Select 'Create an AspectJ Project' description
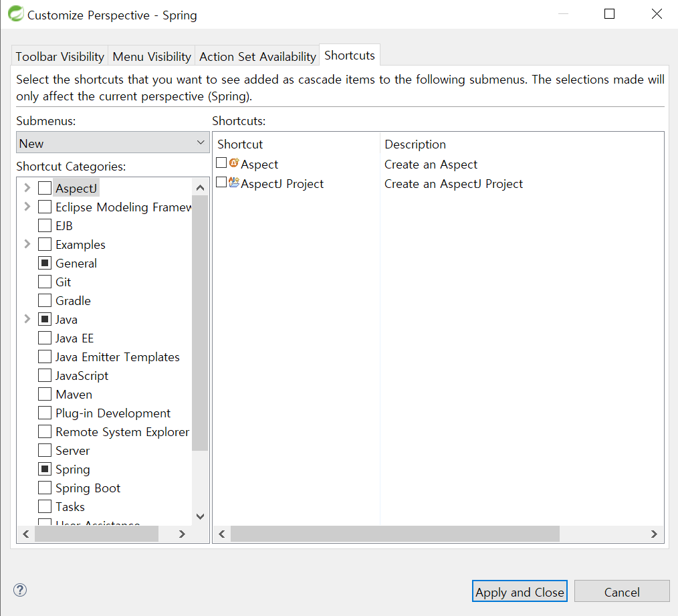 click(453, 184)
